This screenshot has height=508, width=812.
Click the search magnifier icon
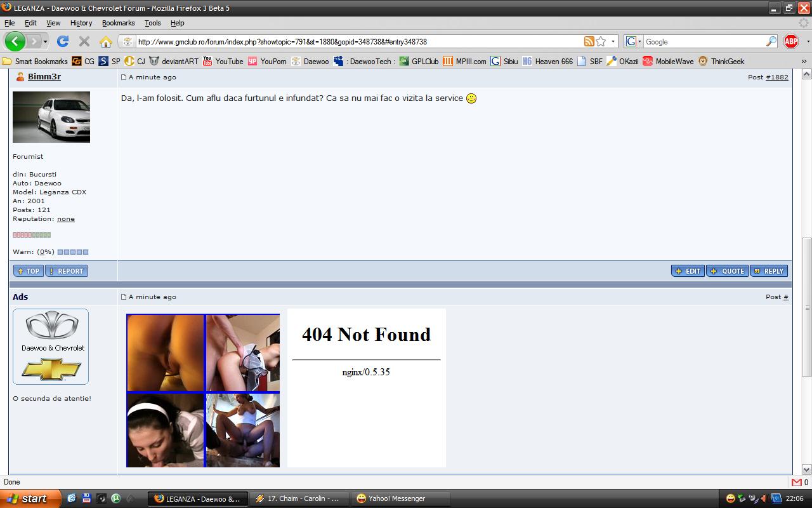tap(771, 41)
